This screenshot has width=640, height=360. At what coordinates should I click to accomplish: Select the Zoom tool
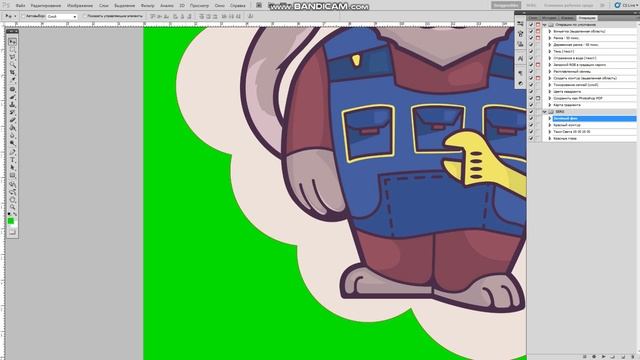12,207
